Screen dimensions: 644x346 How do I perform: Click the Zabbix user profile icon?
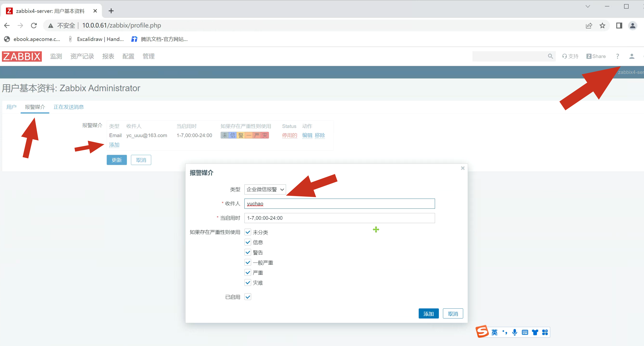[x=631, y=56]
